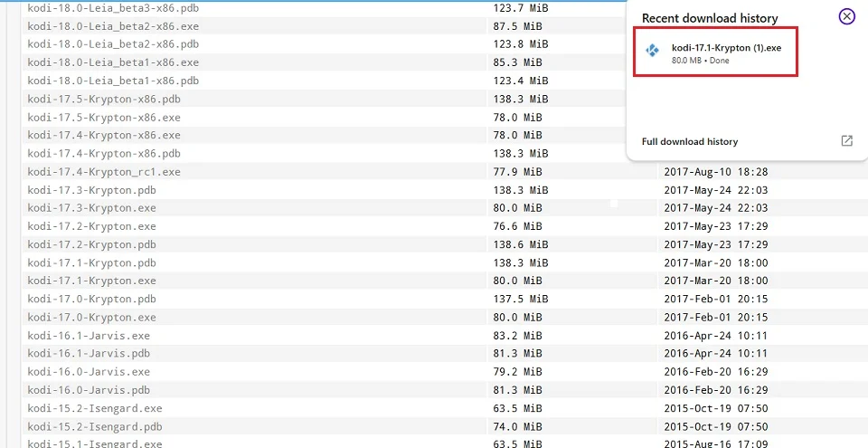Select date 2017-Aug-10 18:28
The image size is (868, 448).
click(x=716, y=172)
